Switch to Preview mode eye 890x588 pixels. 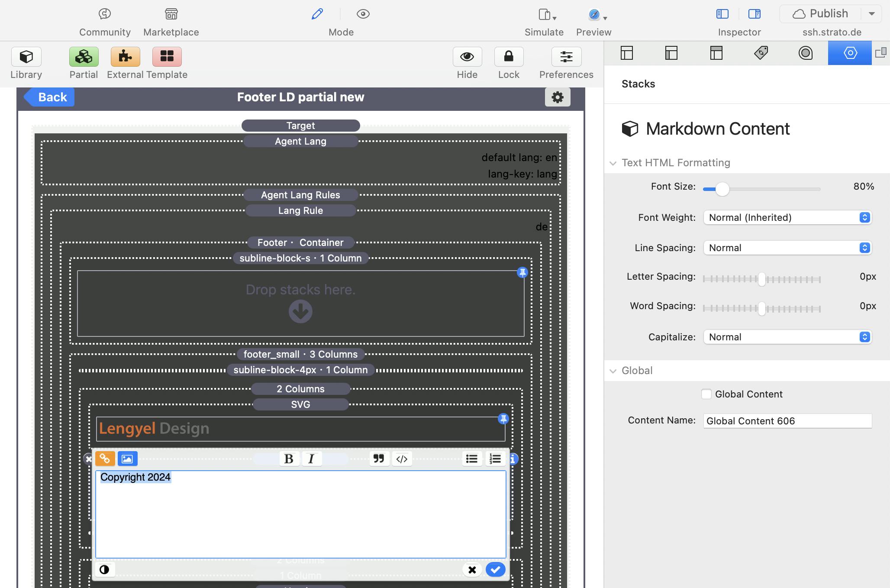[363, 14]
